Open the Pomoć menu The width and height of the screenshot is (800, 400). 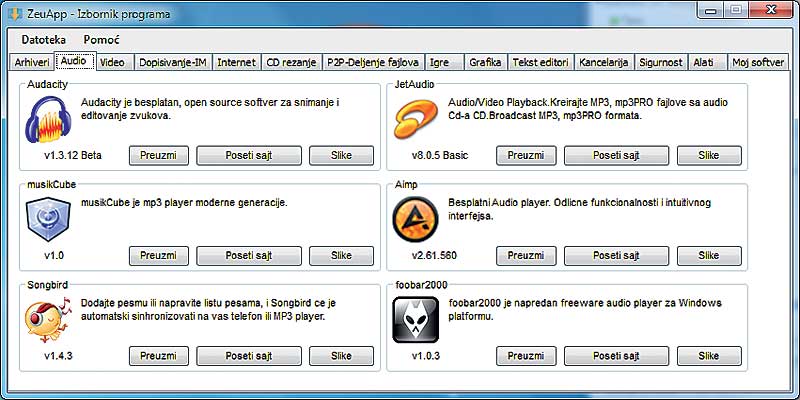(102, 40)
